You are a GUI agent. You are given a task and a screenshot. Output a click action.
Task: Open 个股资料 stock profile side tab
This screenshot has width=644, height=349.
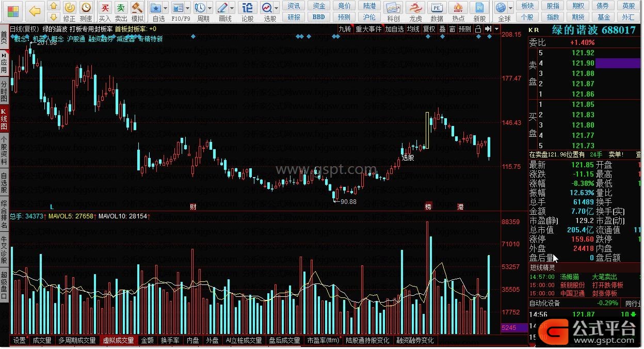[x=4, y=150]
